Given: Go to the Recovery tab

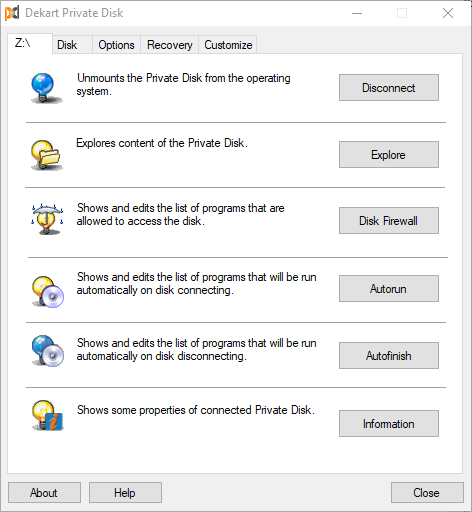Looking at the screenshot, I should pyautogui.click(x=170, y=45).
